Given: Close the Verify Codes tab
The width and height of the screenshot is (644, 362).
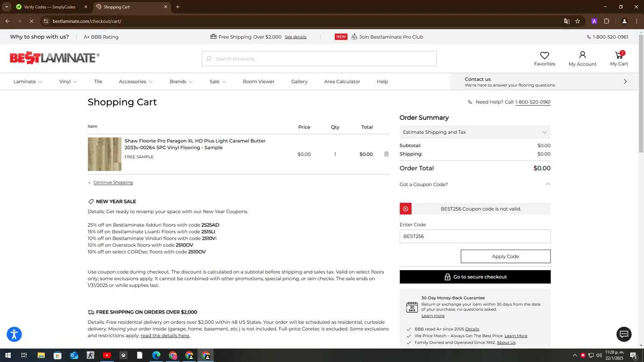Looking at the screenshot, I should pos(86,7).
